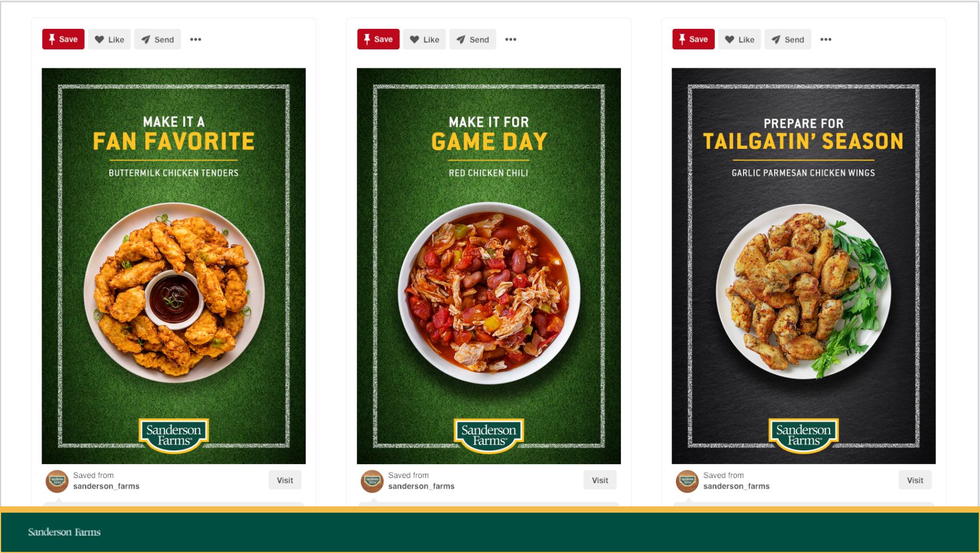
Task: Visit the source of the Game Day pin
Action: click(x=600, y=480)
